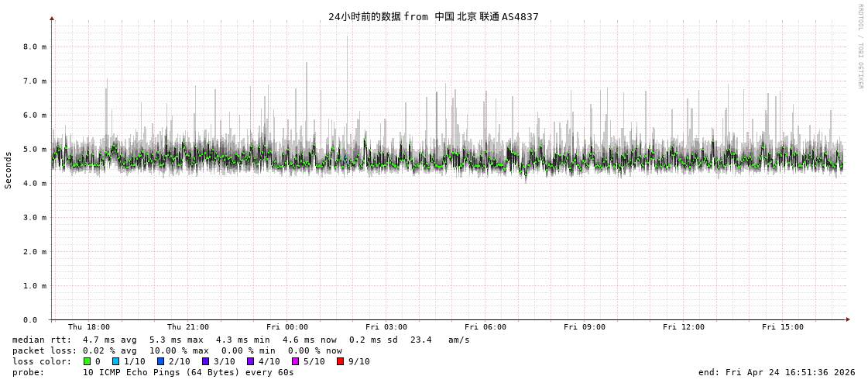
Task: Click the arrow at the x-axis right end
Action: (x=848, y=319)
